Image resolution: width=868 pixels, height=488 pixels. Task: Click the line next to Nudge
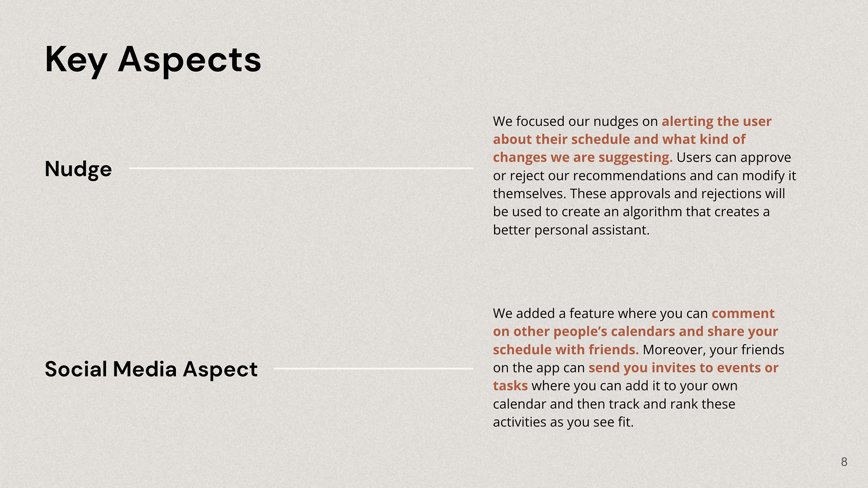301,168
